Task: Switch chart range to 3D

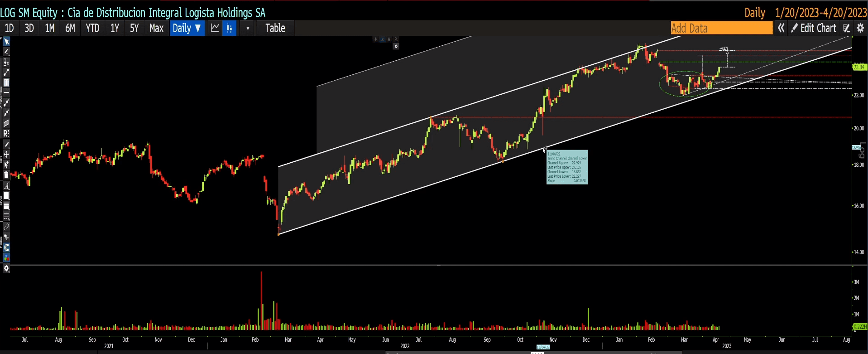Action: 29,28
